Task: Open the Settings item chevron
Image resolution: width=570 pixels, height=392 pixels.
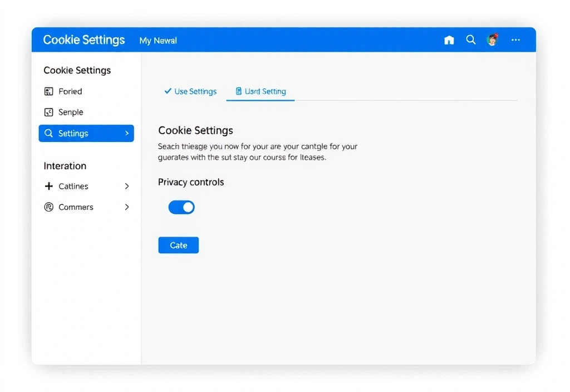Action: (127, 133)
